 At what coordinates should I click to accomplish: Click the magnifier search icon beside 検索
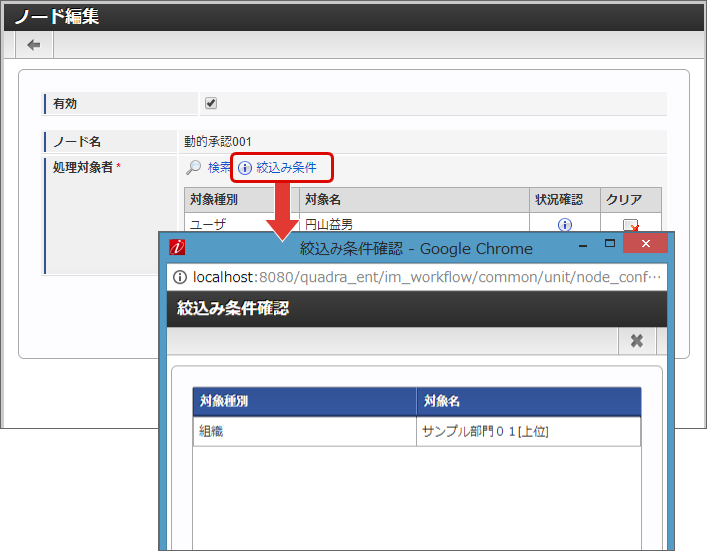tap(193, 167)
